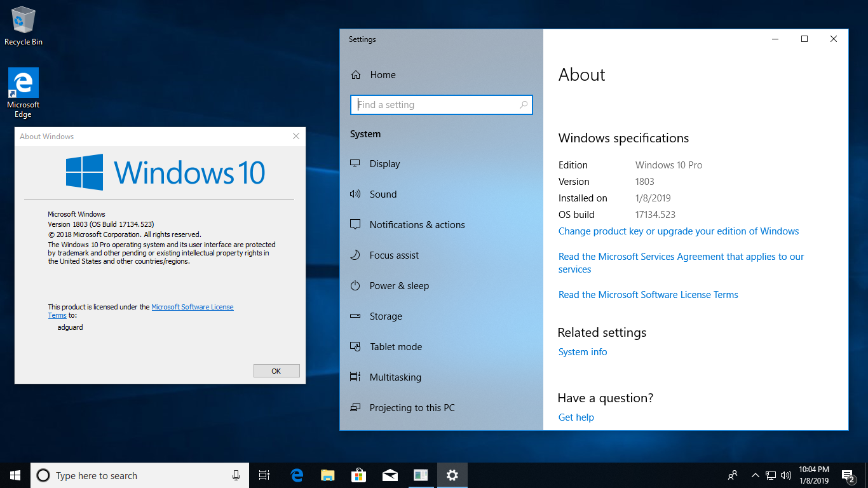Select the Microsoft Edge desktop shortcut
This screenshot has width=868, height=488.
pos(24,93)
